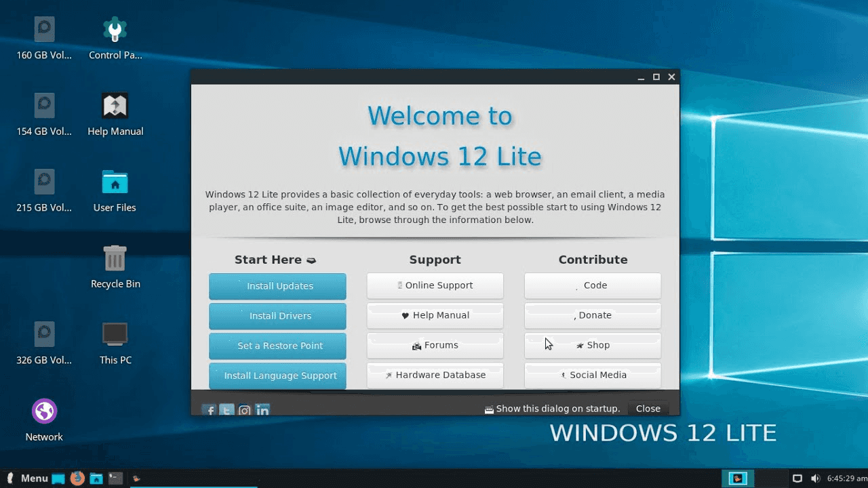Click the Instagram icon in the welcome dialog
The height and width of the screenshot is (488, 868).
click(245, 410)
